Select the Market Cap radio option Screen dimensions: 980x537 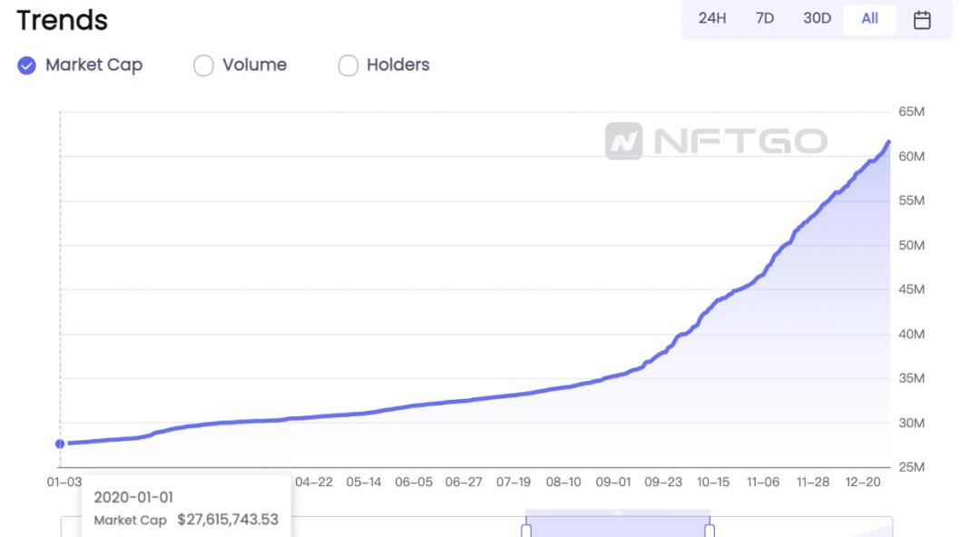(x=27, y=65)
